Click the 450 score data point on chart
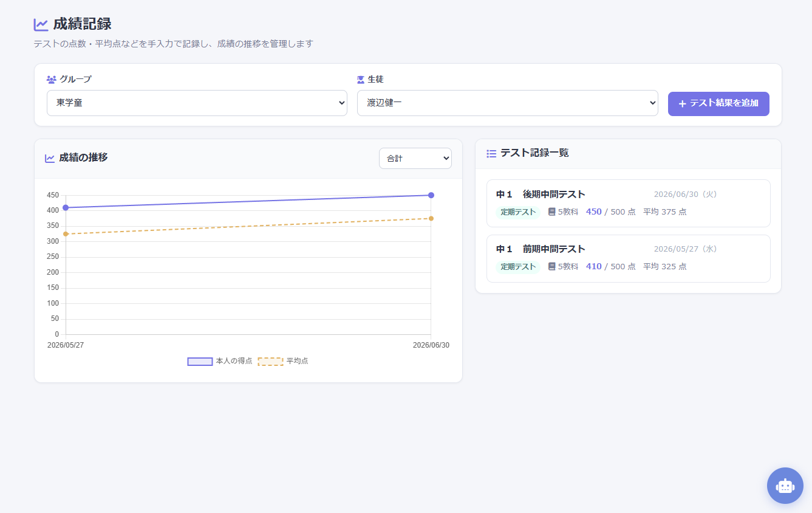Viewport: 812px width, 513px height. tap(431, 195)
